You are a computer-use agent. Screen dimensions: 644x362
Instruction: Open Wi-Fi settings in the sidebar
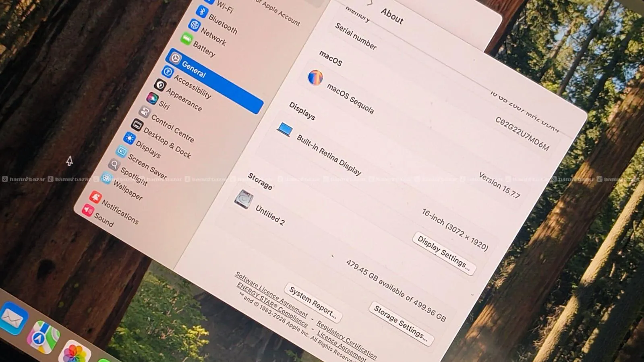point(225,7)
